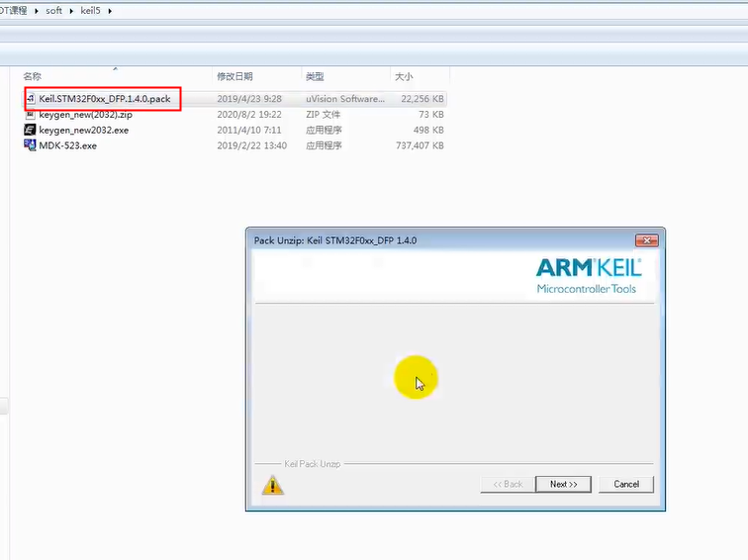
Task: Click the size value 22,256 KB
Action: [422, 99]
